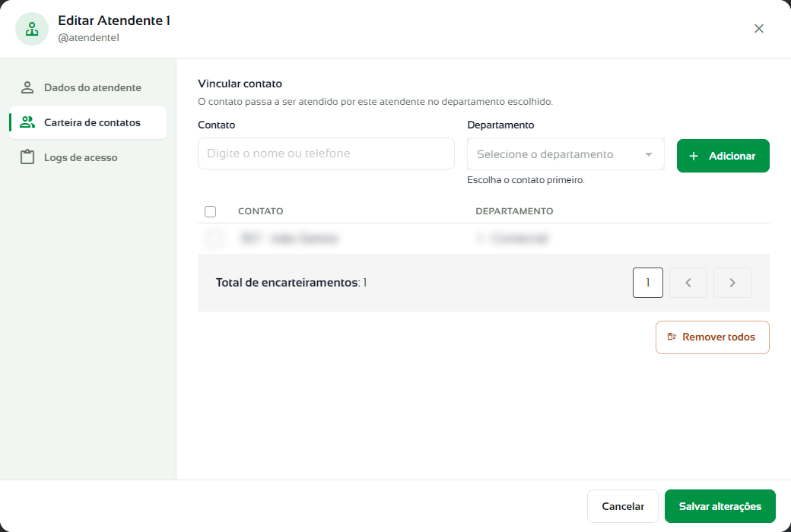Viewport: 791px width, 532px height.
Task: Click the Vincular contato heading
Action: pyautogui.click(x=240, y=84)
